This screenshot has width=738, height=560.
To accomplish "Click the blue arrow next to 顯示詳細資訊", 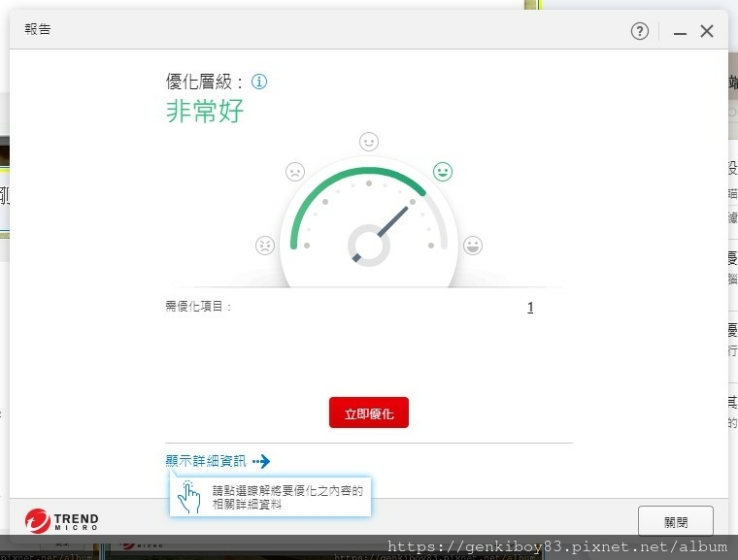I will (261, 461).
